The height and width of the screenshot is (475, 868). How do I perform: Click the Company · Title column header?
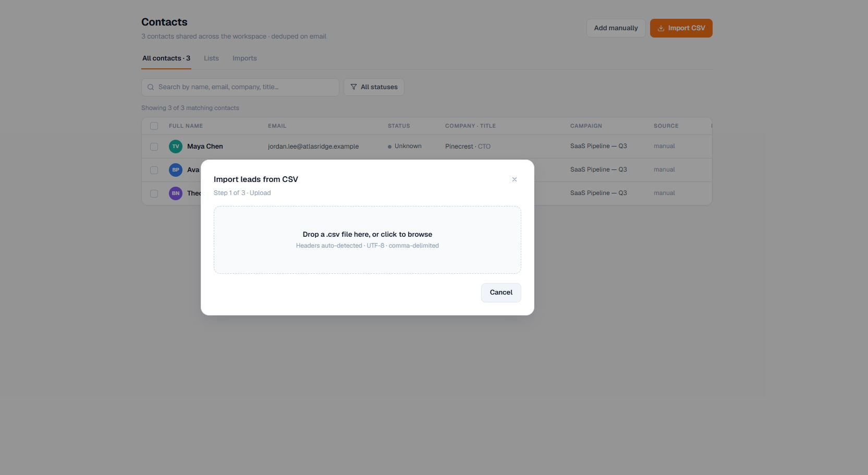tap(470, 126)
